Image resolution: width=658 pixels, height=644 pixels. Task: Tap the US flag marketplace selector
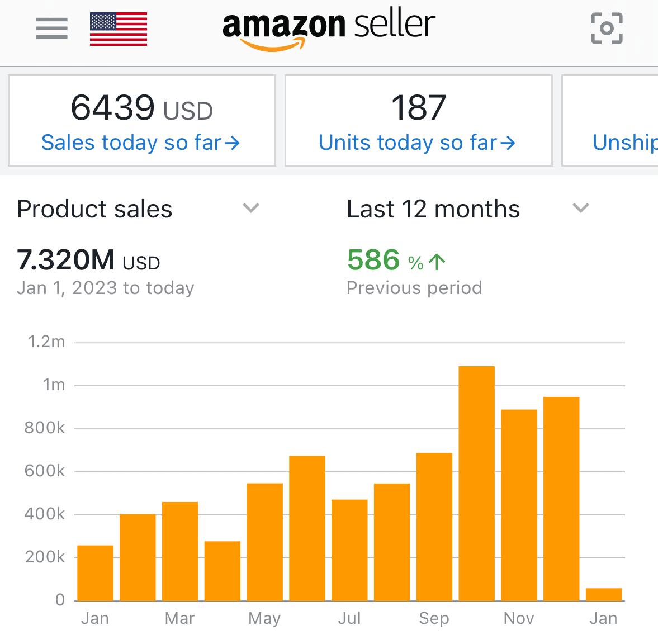pyautogui.click(x=119, y=29)
